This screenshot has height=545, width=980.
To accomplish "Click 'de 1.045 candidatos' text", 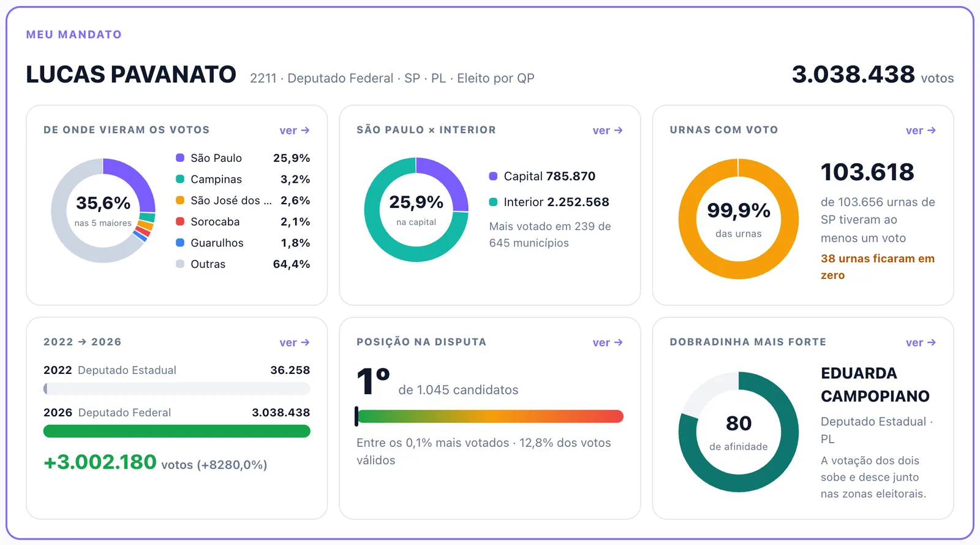I will [x=458, y=390].
